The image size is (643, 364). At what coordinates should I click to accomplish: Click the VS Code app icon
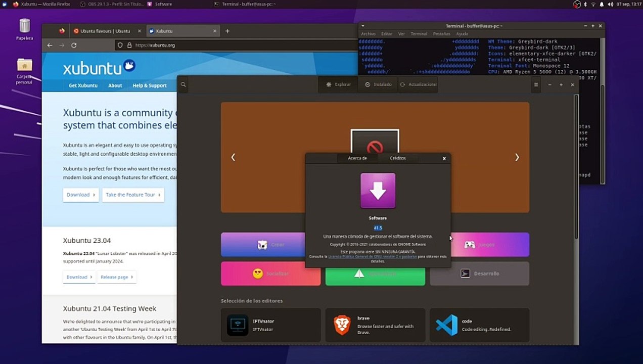(446, 325)
